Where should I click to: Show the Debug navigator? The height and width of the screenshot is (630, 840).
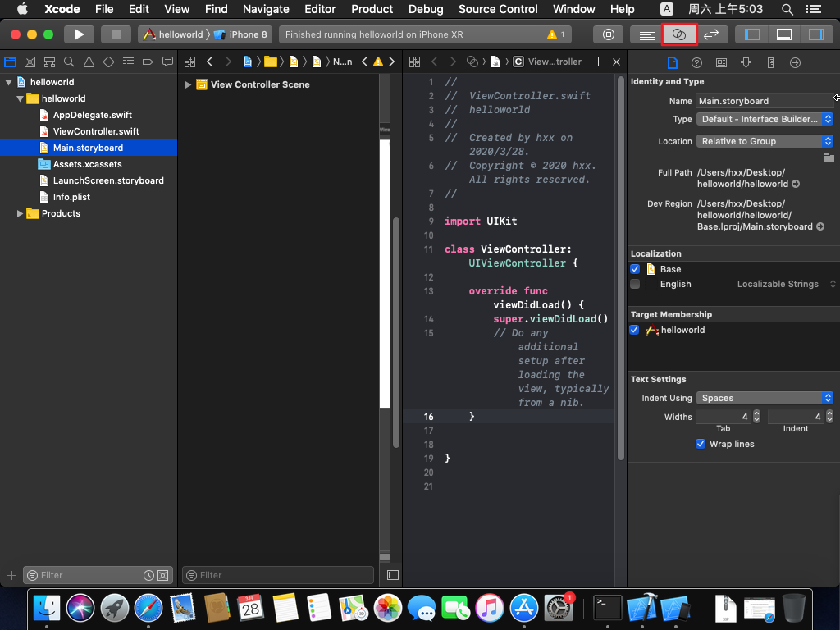(128, 62)
